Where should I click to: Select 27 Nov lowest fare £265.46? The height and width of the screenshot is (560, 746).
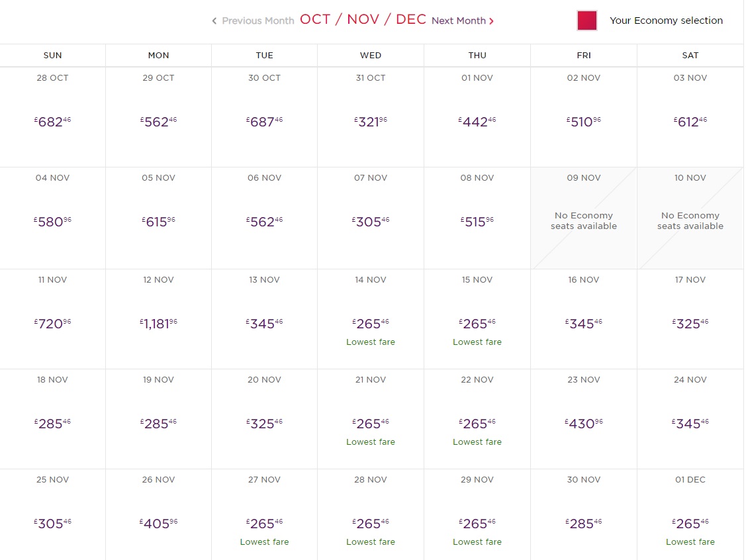pyautogui.click(x=264, y=524)
